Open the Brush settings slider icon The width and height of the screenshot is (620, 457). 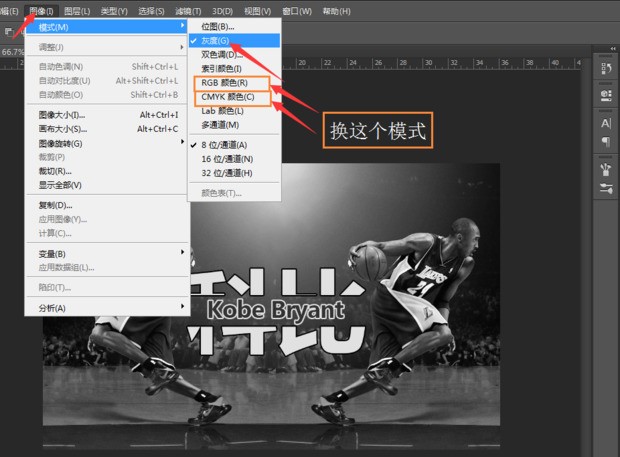coord(606,188)
